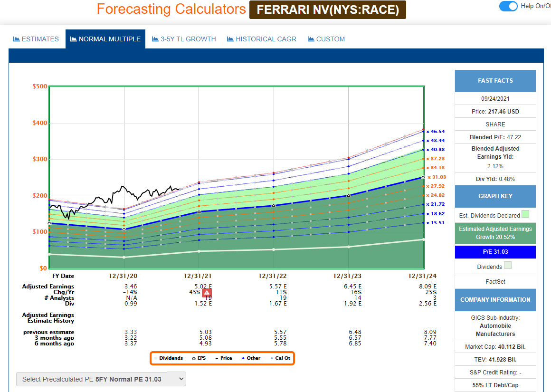
Task: Click the CUSTOM tab bar-chart icon
Action: click(311, 39)
